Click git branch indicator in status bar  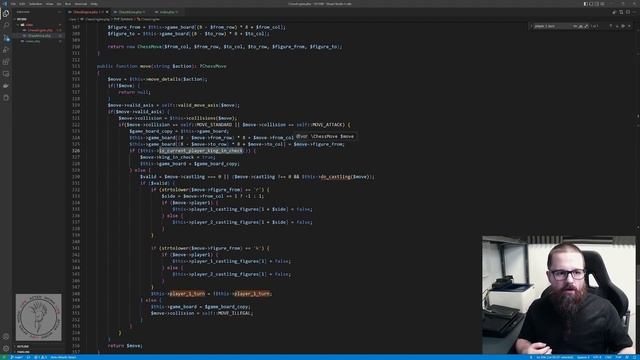click(17, 357)
